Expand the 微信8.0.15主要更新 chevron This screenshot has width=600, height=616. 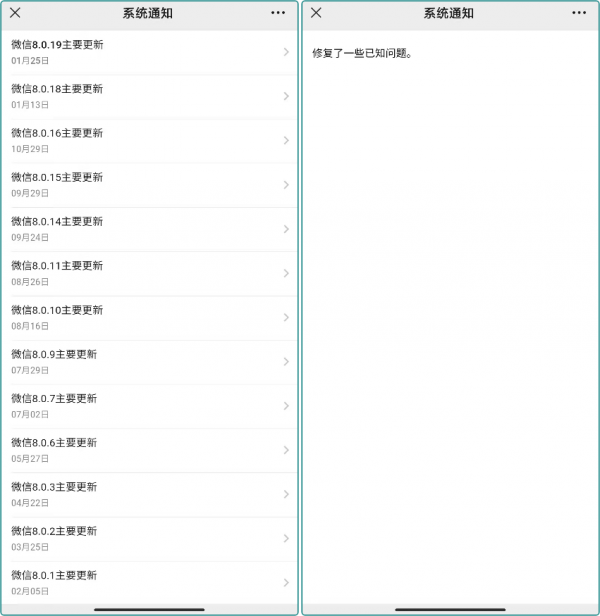point(286,185)
